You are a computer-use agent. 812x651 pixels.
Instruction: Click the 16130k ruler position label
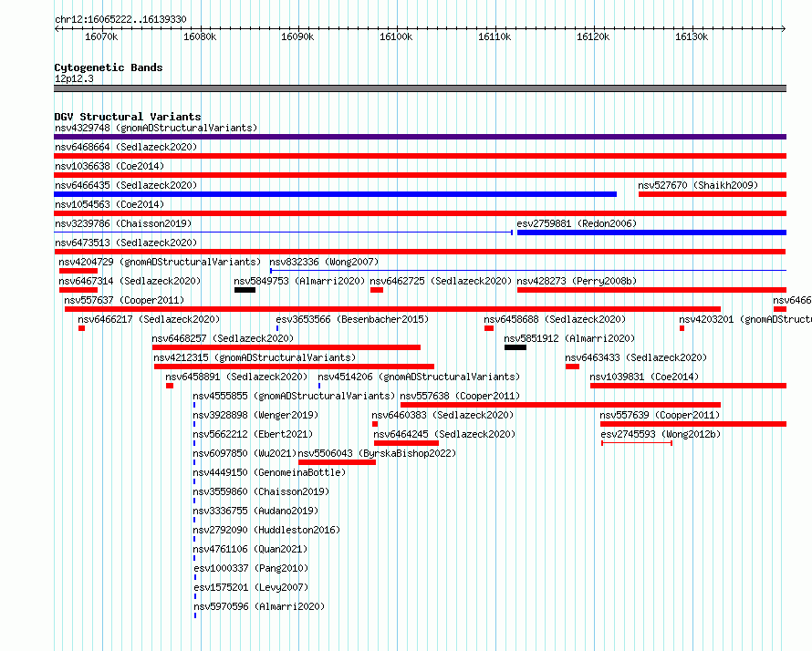692,36
